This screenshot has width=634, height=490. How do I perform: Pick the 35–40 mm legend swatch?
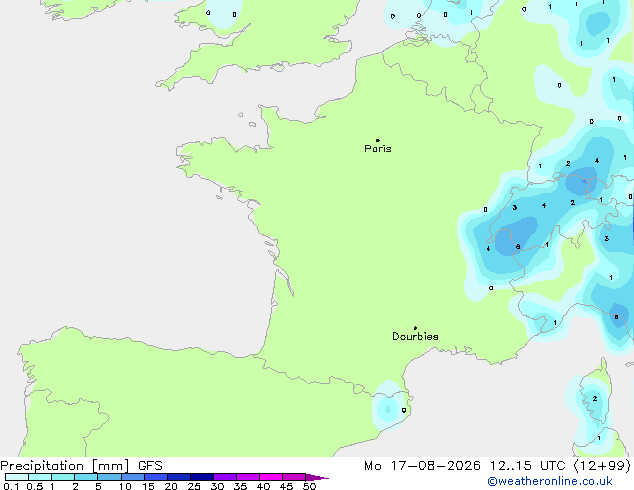248,477
